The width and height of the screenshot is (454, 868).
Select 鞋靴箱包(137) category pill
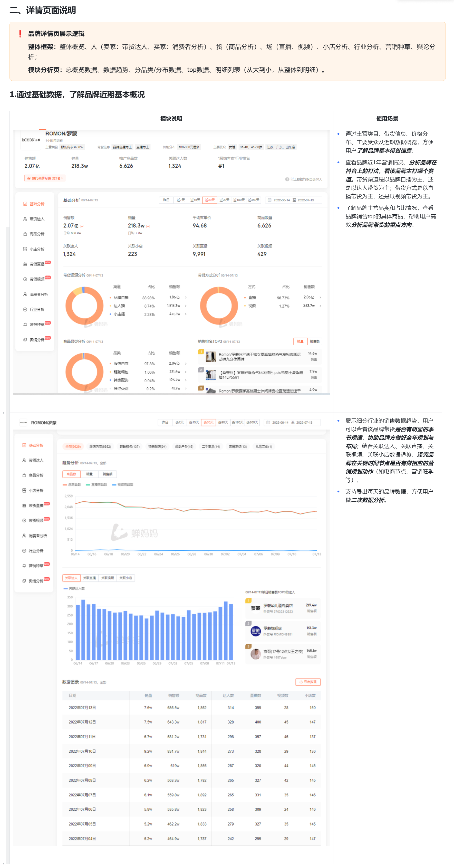pyautogui.click(x=130, y=446)
